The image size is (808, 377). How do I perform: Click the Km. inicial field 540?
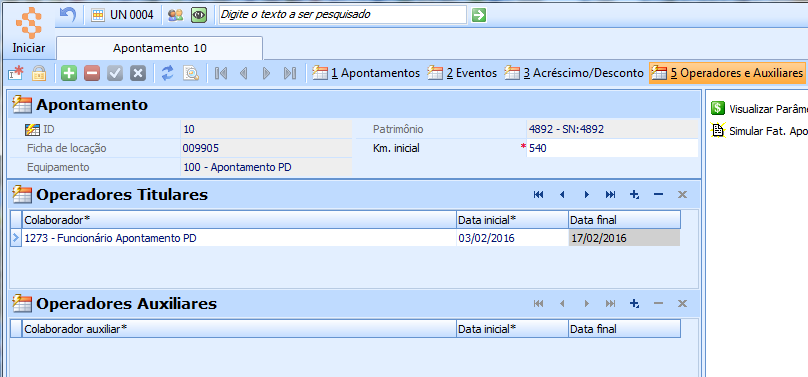tap(612, 148)
